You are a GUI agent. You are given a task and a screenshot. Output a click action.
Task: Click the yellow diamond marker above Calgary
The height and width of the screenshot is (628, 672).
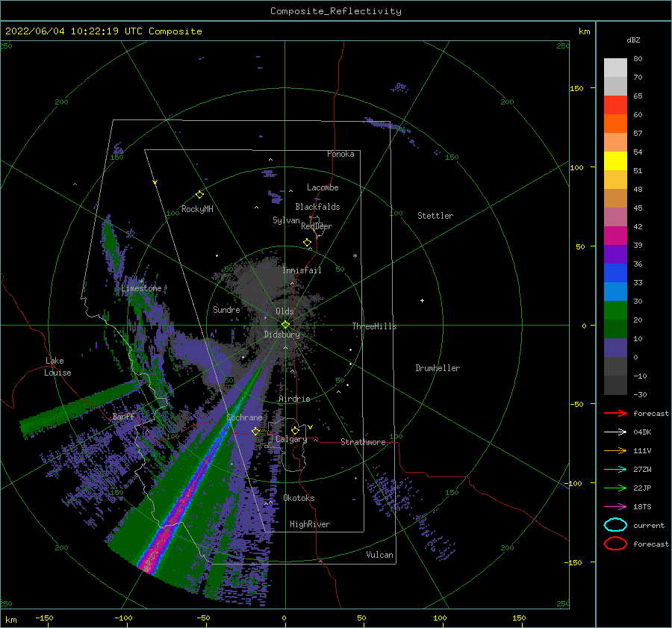(x=295, y=430)
